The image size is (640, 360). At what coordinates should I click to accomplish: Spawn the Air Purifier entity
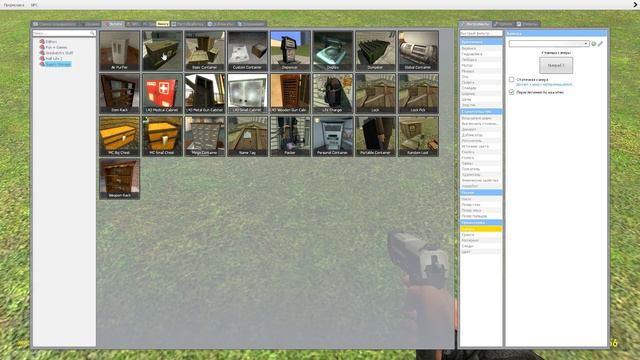(120, 51)
